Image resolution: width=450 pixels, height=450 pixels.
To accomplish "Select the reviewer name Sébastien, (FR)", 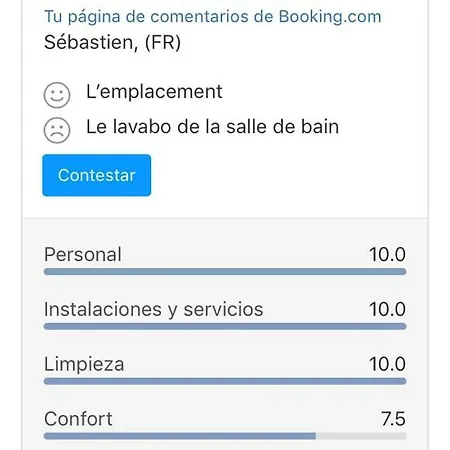I will pos(113,43).
